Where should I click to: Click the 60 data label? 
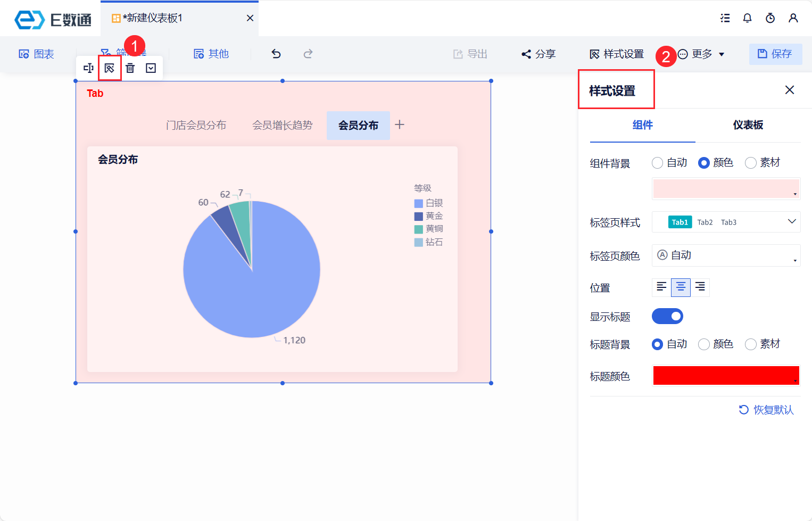(203, 202)
